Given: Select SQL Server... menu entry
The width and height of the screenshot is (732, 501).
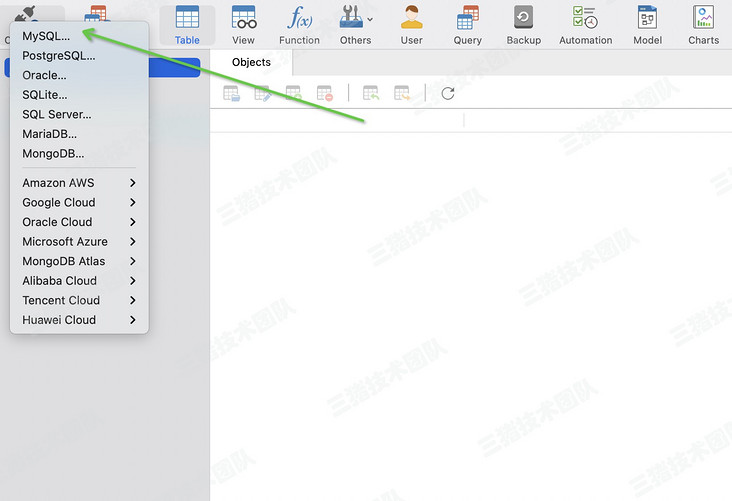Looking at the screenshot, I should [79, 114].
